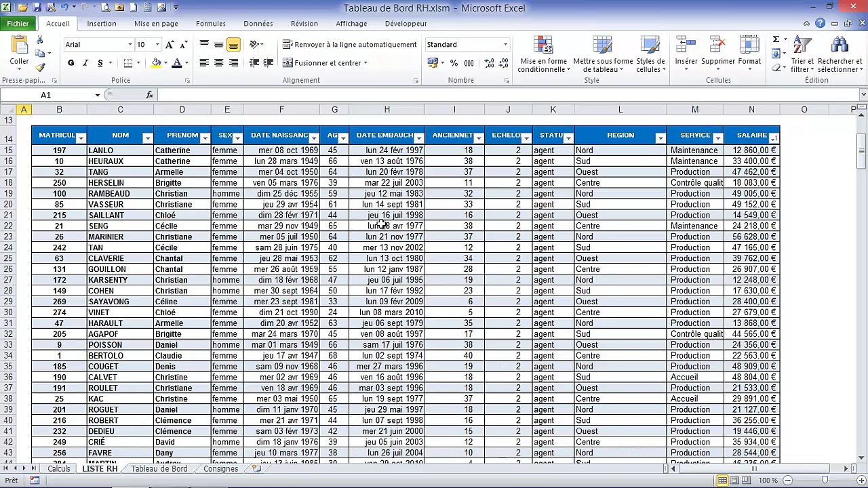This screenshot has width=868, height=488.
Task: Click the print preview magnifier icon
Action: (105, 7)
